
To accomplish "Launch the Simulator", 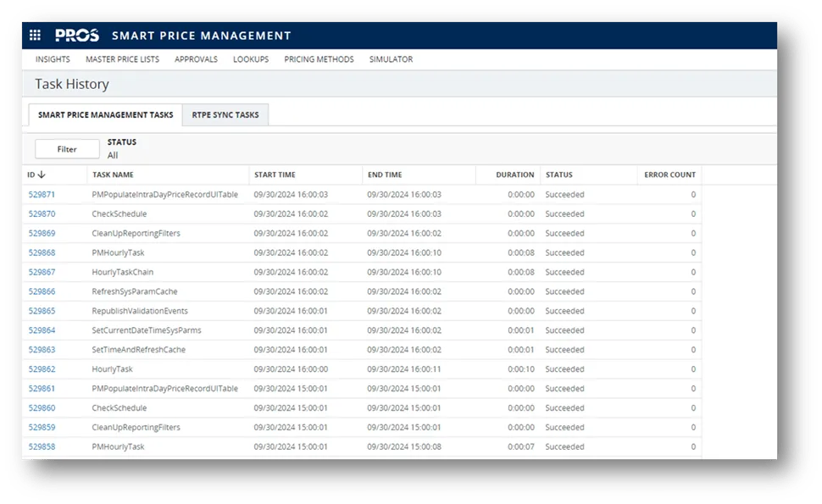I will tap(391, 59).
